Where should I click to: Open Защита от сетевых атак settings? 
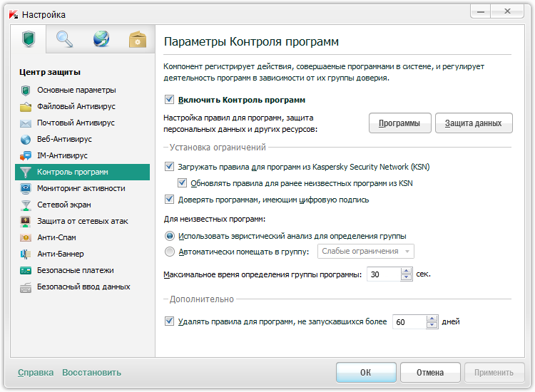pyautogui.click(x=83, y=221)
